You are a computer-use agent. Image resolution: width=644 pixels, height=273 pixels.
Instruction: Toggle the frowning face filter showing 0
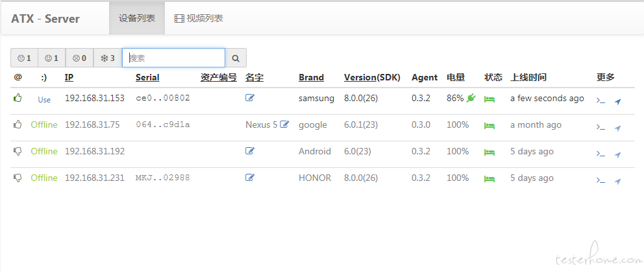coord(79,58)
